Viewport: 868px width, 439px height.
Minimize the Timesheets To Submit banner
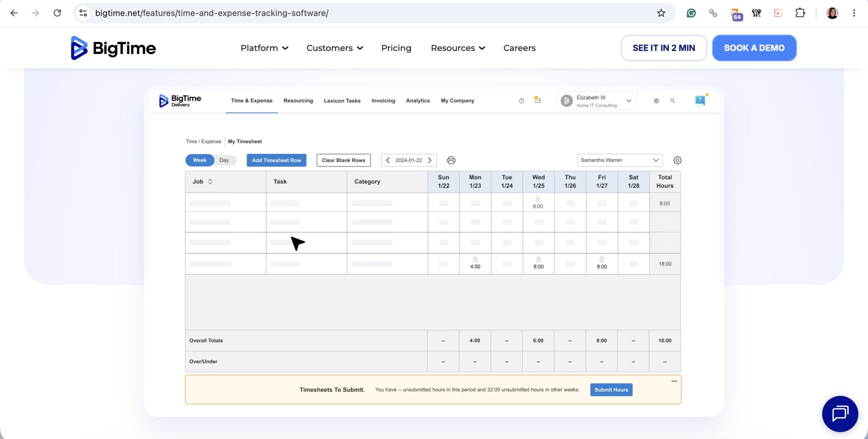point(674,381)
